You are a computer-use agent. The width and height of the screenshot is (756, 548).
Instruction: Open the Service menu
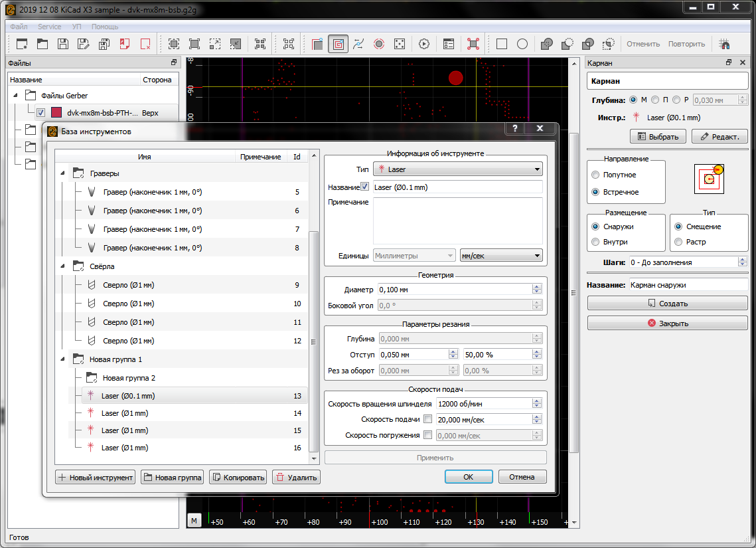tap(49, 27)
